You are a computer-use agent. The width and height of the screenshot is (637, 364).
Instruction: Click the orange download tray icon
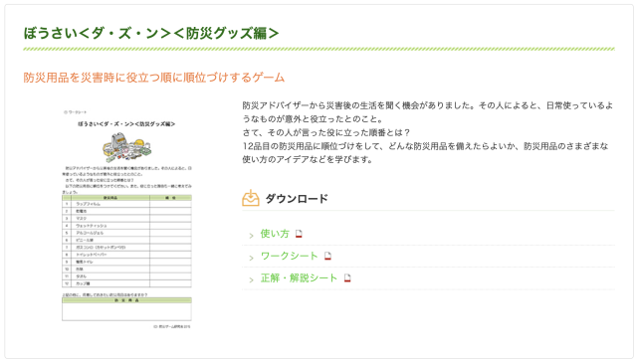pyautogui.click(x=251, y=198)
